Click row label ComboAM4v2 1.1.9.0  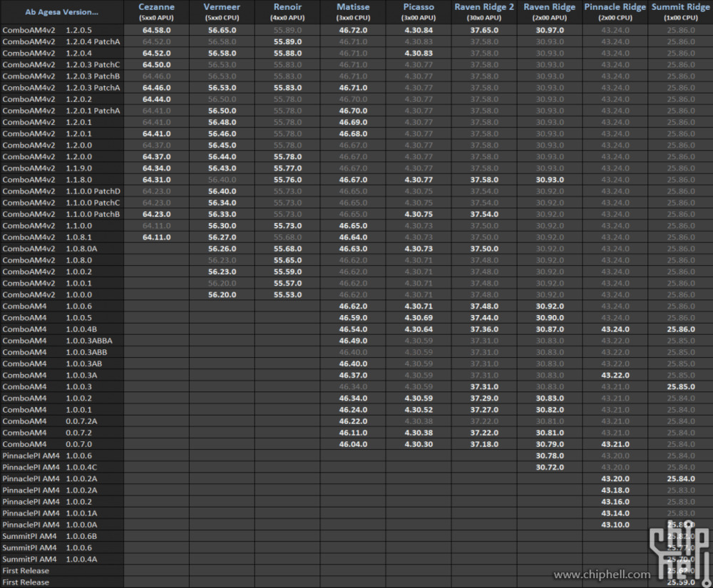47,168
